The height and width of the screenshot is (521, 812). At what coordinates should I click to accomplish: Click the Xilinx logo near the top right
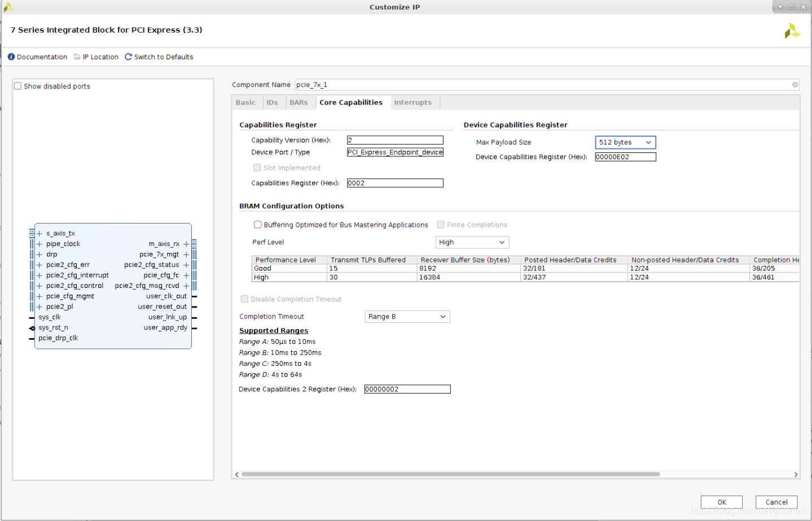click(793, 30)
